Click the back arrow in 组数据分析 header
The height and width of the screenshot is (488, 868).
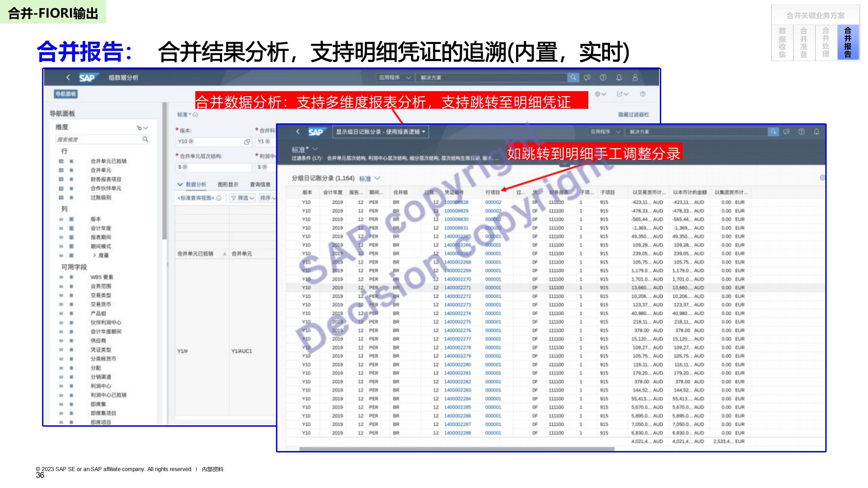pyautogui.click(x=68, y=77)
